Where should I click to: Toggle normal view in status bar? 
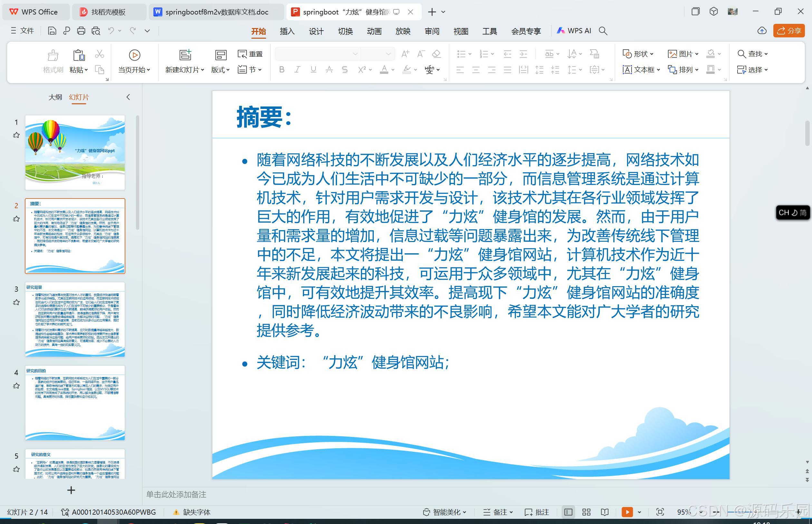click(568, 512)
